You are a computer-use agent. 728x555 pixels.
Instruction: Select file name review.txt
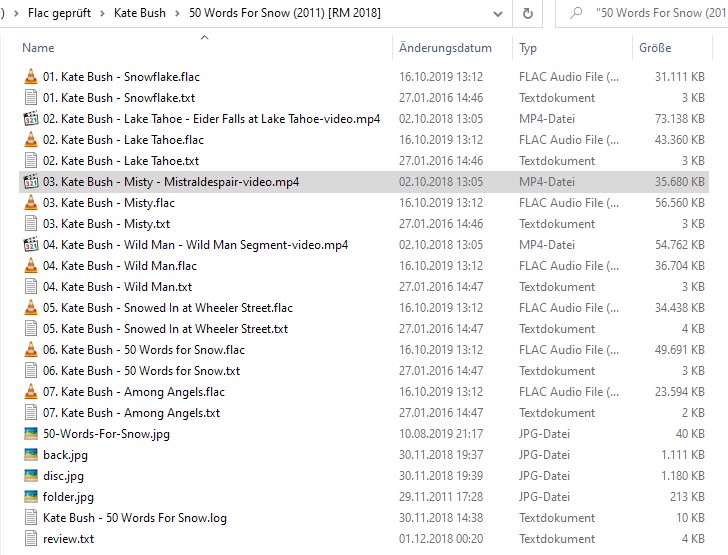(68, 539)
